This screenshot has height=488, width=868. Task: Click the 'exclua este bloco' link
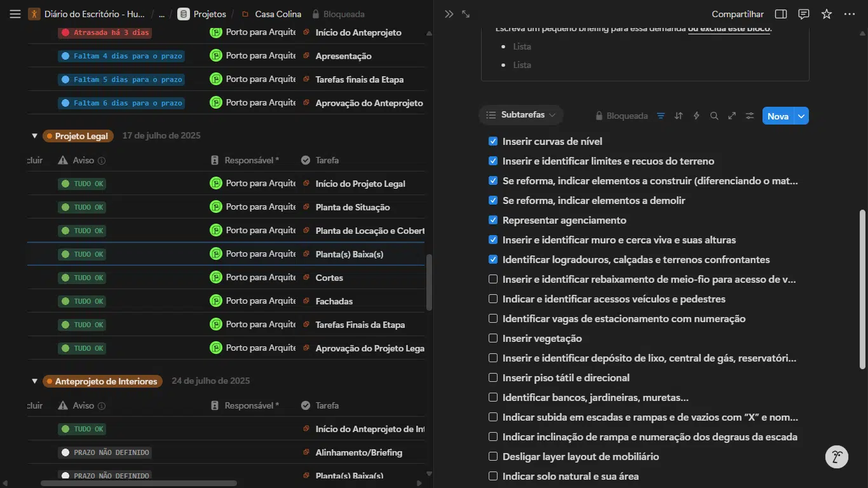click(x=729, y=29)
